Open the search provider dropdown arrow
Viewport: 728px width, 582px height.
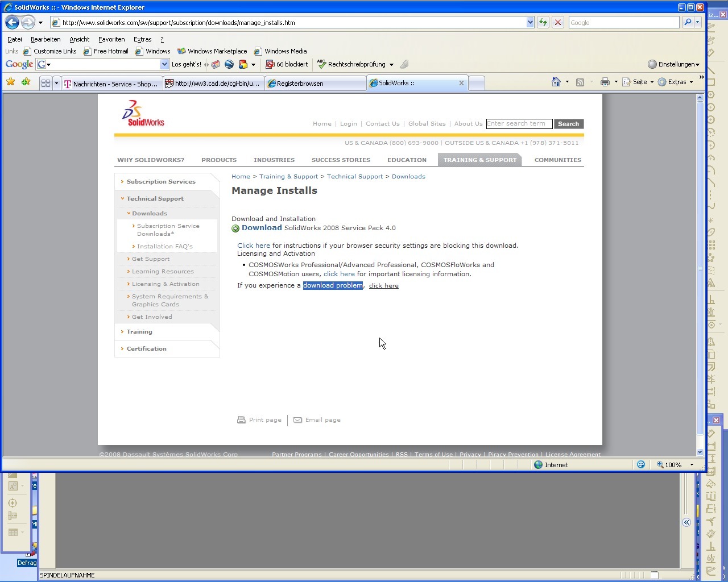(x=698, y=23)
